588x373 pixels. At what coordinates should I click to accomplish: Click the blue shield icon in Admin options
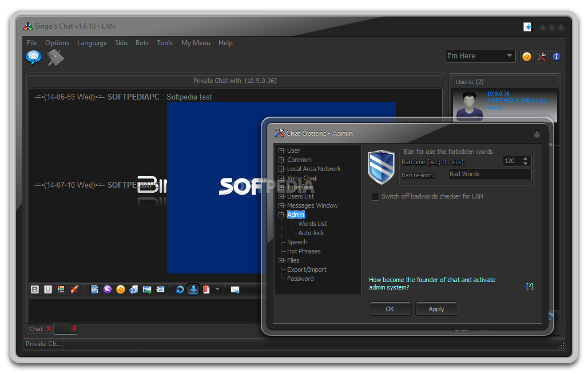pos(381,167)
